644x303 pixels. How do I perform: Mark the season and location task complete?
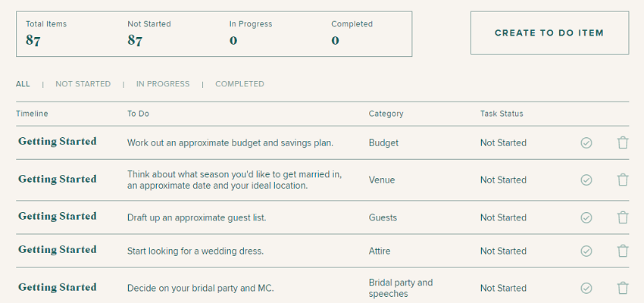586,180
